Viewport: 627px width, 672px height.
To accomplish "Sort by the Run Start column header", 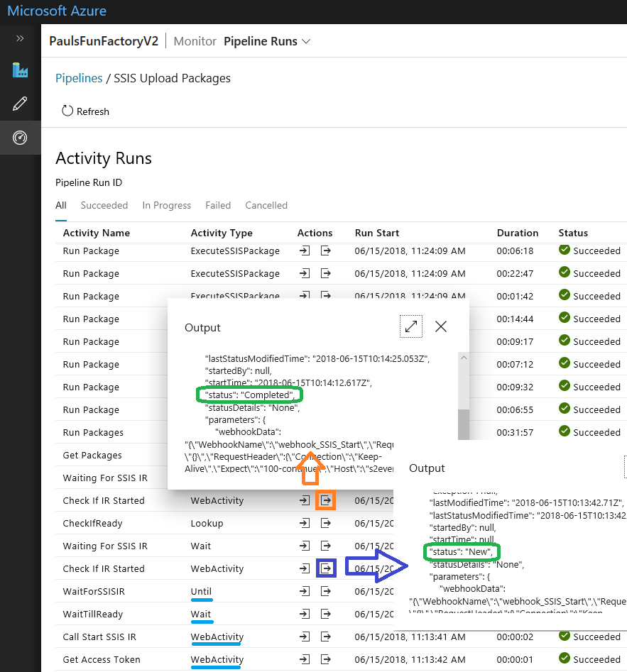I will 377,233.
